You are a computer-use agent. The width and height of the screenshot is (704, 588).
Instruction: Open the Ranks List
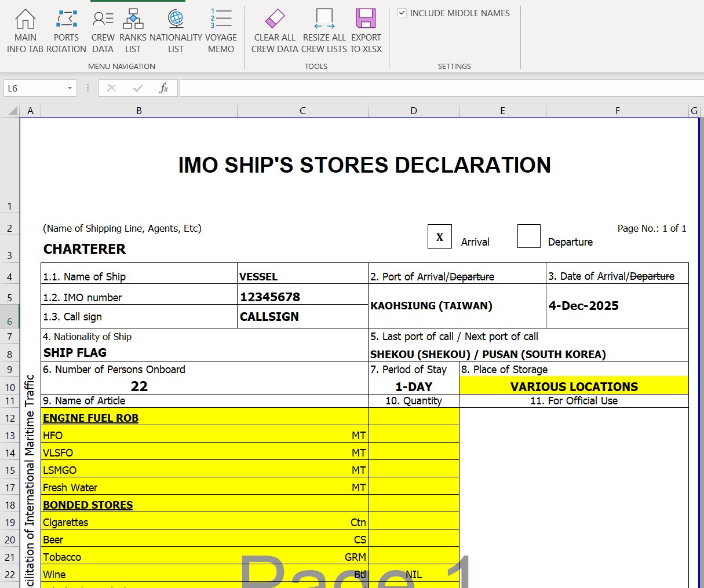(133, 31)
